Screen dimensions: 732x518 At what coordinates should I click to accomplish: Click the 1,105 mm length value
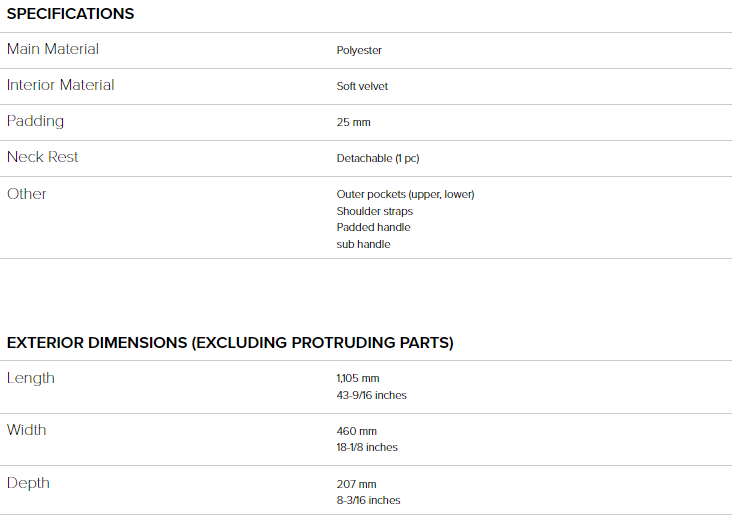point(358,378)
